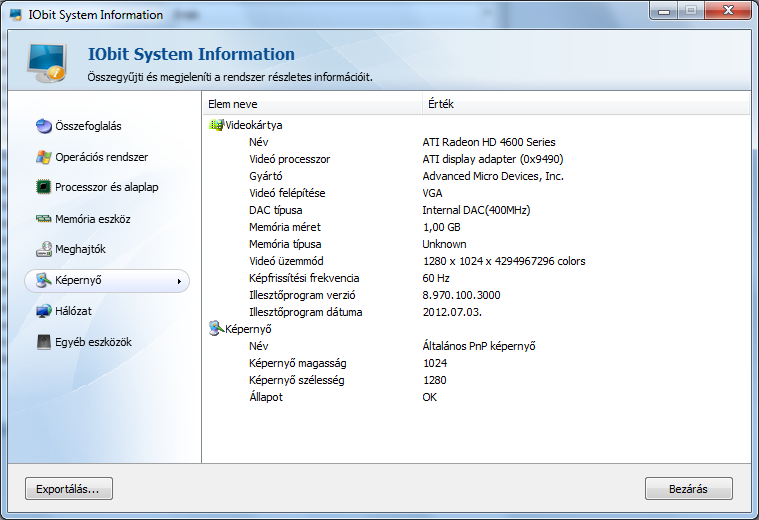
Task: Click the 1,00 GB value
Action: 441,227
